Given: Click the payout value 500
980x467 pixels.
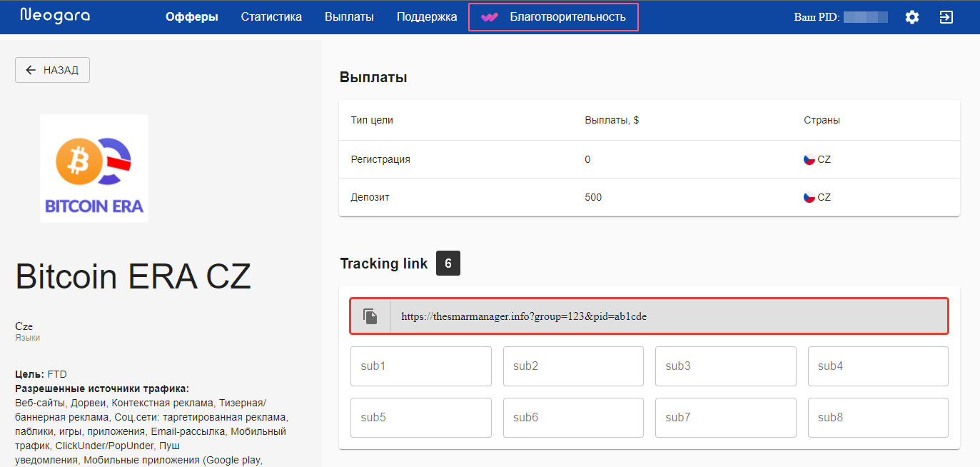Looking at the screenshot, I should pos(593,197).
